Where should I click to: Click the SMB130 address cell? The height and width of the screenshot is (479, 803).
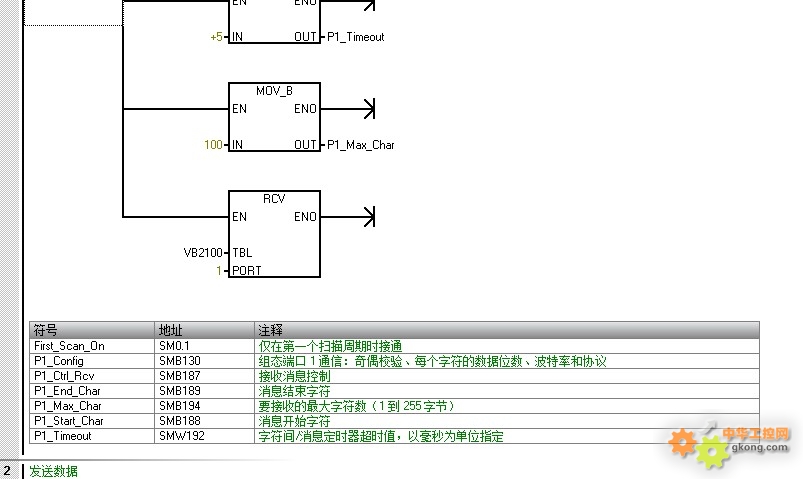[x=204, y=361]
